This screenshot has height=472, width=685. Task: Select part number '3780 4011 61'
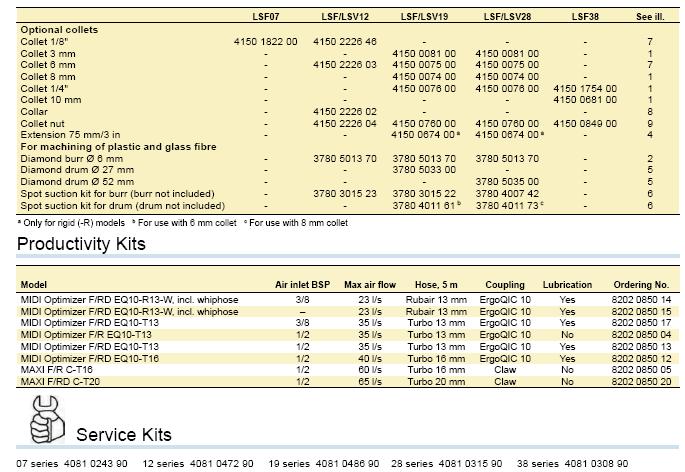[424, 205]
